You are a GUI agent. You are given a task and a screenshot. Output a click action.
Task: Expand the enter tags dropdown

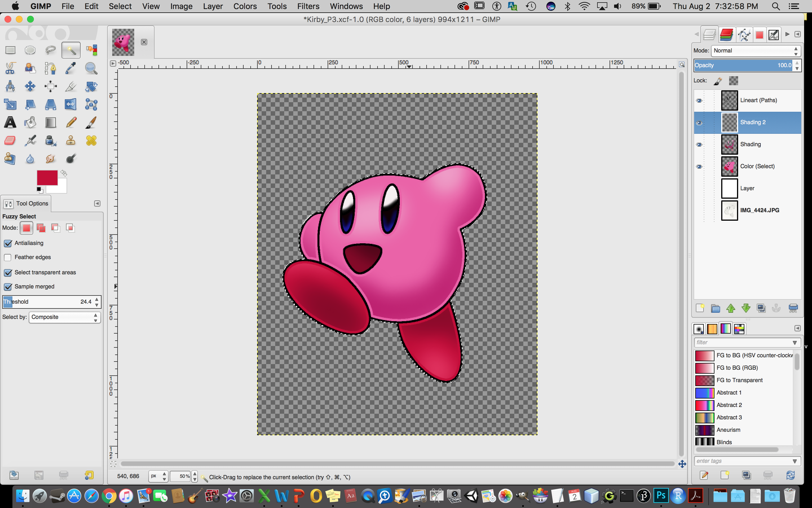795,461
